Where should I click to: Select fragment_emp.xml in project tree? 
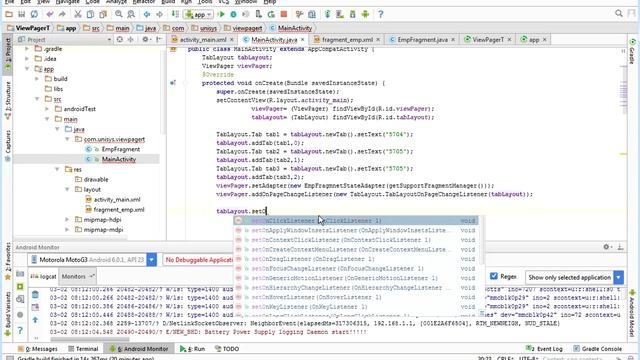[x=119, y=209]
